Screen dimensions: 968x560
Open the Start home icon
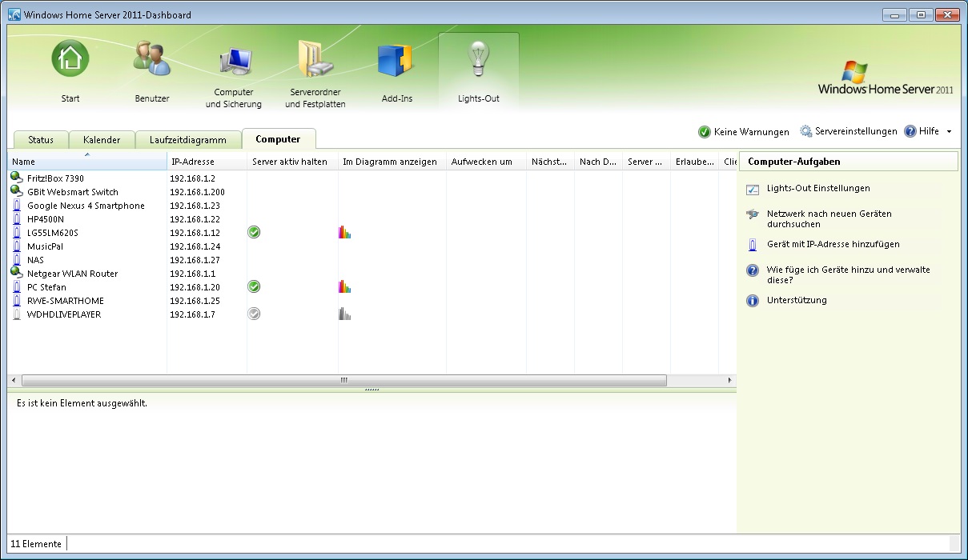click(x=70, y=59)
